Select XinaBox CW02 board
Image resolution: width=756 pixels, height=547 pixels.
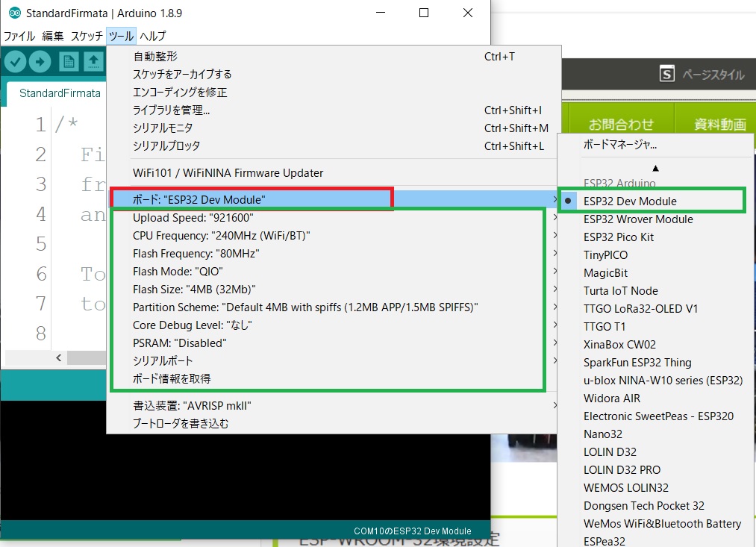pyautogui.click(x=656, y=344)
